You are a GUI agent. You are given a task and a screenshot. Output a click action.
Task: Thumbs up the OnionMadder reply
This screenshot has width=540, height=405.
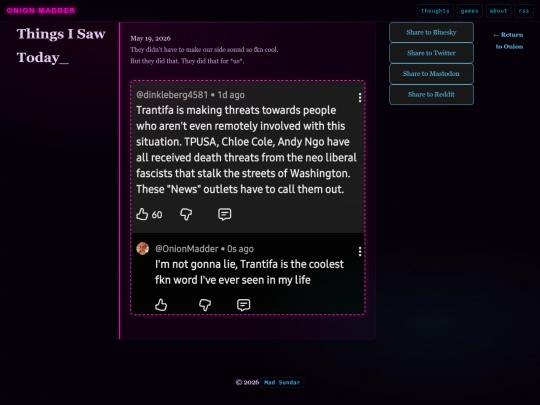[161, 305]
